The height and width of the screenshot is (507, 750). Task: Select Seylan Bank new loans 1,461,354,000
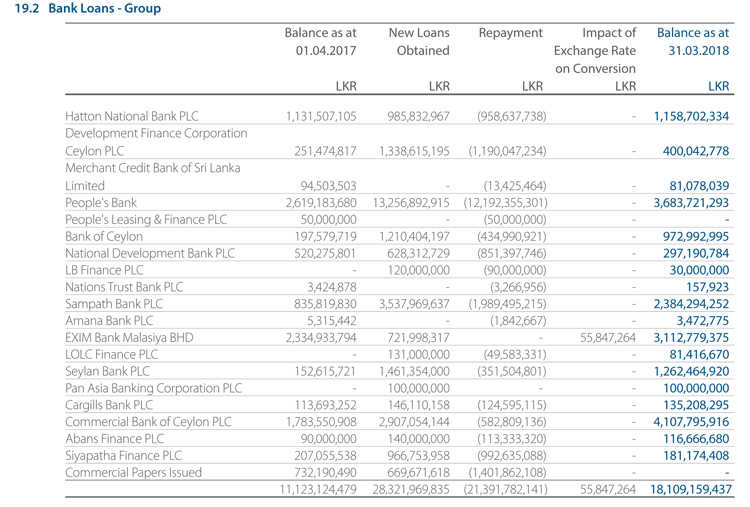(x=414, y=371)
